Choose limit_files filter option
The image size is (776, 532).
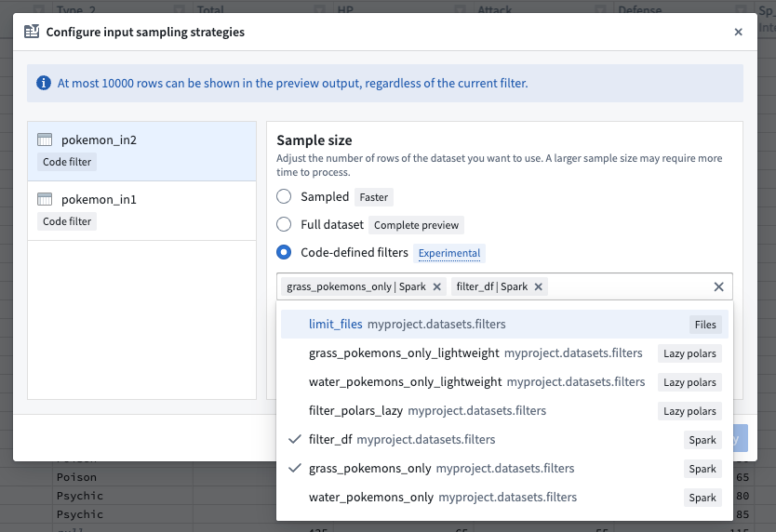coord(504,325)
